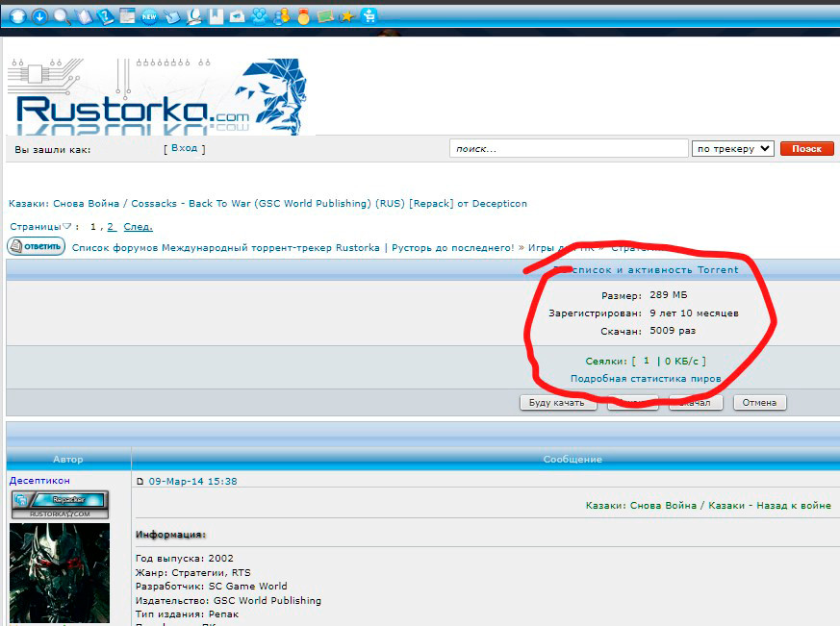Go to the 'След.' next page link

(138, 227)
